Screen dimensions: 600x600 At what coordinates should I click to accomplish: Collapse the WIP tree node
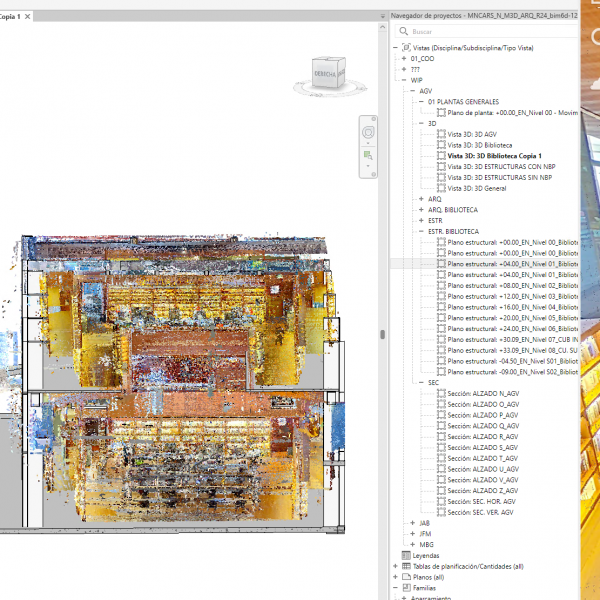click(404, 80)
